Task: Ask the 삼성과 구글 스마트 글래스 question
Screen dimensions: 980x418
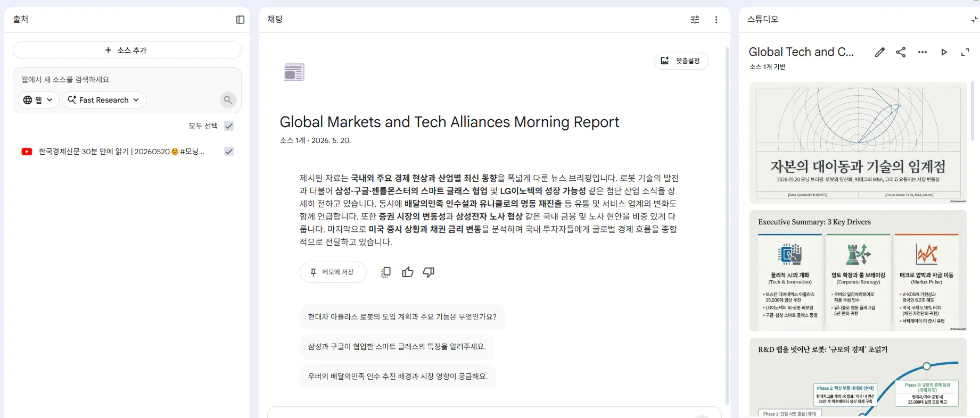Action: [397, 347]
